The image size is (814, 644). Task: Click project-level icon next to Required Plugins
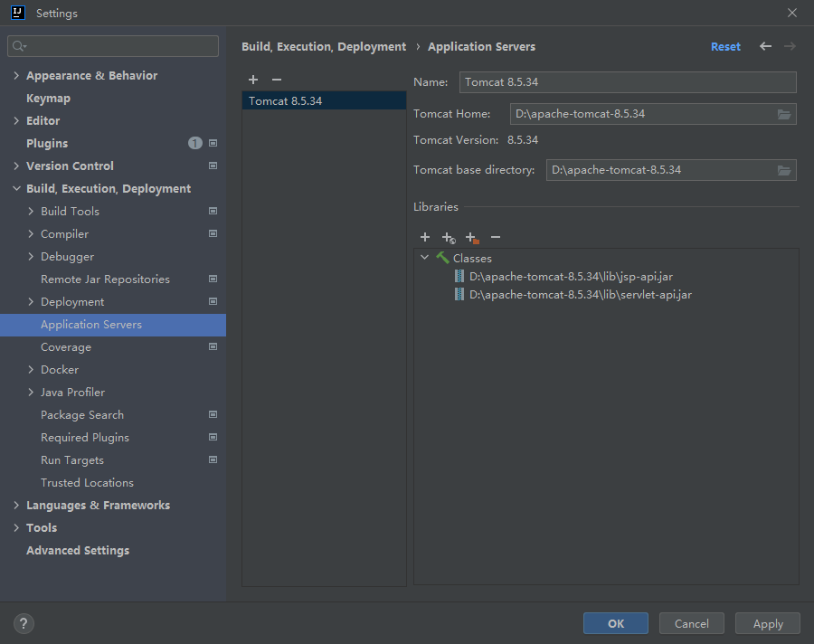coord(213,437)
